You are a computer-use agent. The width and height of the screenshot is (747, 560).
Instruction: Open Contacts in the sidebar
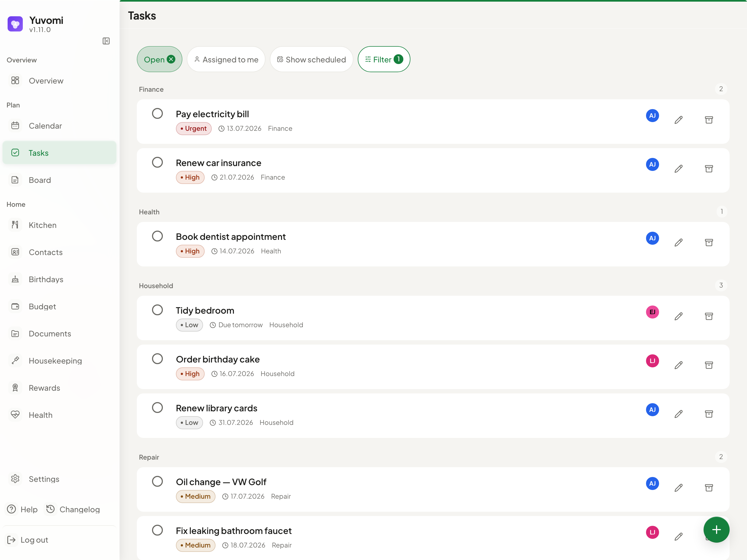tap(59, 252)
